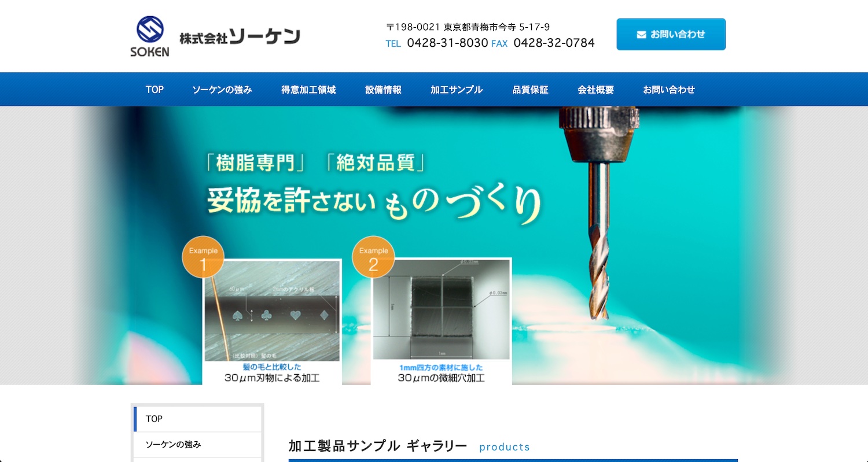Image resolution: width=868 pixels, height=462 pixels.
Task: Open the 設備情報 navigation item
Action: pyautogui.click(x=383, y=90)
